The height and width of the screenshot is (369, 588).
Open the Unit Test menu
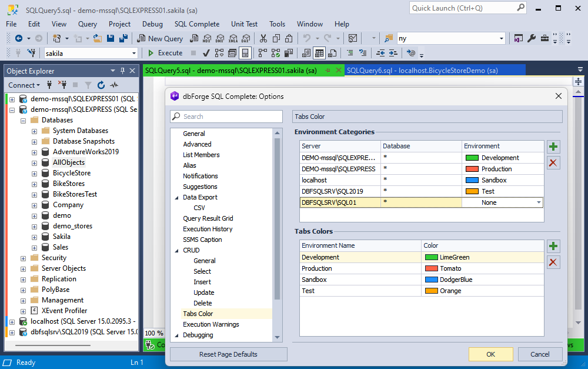tap(244, 24)
